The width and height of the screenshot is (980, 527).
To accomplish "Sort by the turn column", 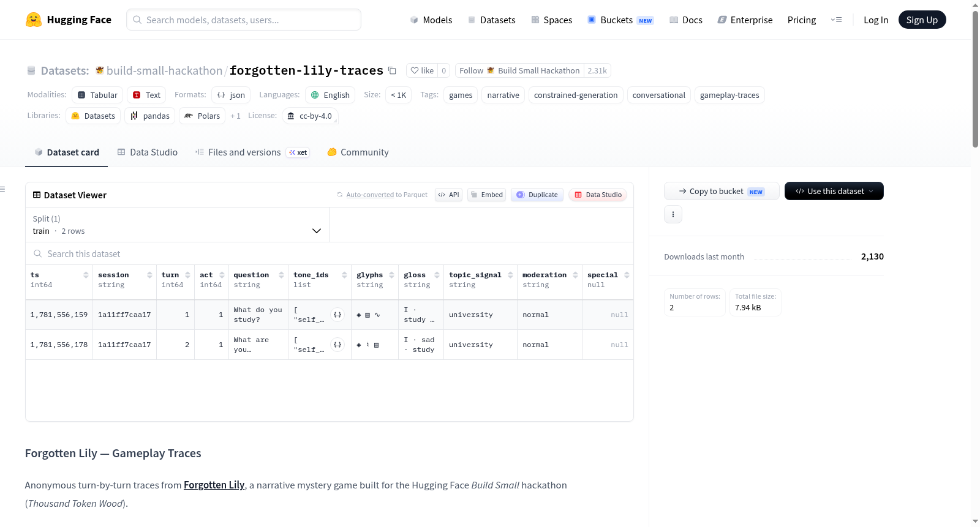I will 187,275.
